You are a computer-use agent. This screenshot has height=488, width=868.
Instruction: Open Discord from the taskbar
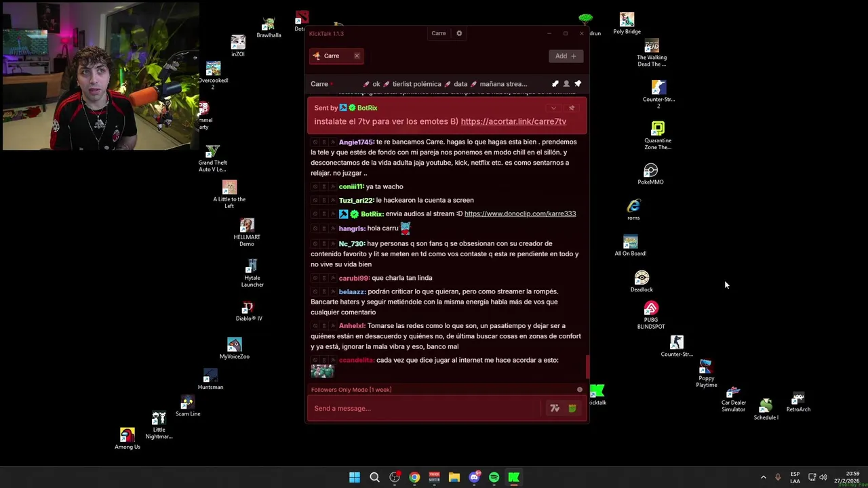point(474,477)
